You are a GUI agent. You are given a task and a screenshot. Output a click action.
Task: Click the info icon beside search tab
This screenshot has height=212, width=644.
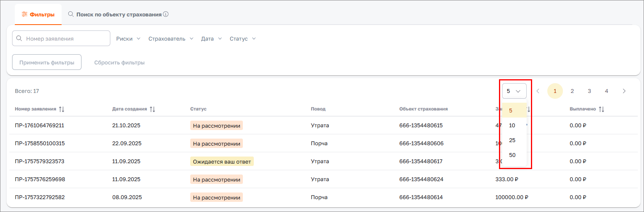[166, 14]
